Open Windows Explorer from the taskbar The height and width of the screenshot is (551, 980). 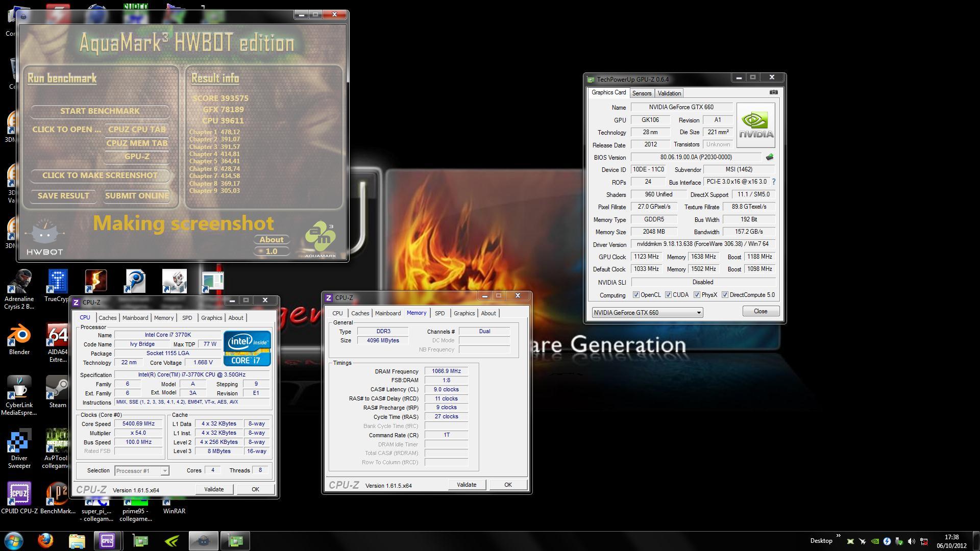[x=77, y=541]
